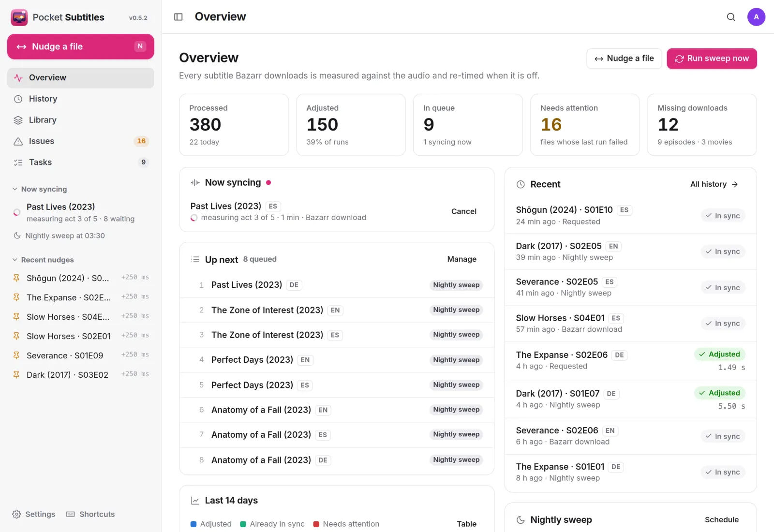Image resolution: width=774 pixels, height=532 pixels.
Task: Go to the History page
Action: tap(81, 99)
